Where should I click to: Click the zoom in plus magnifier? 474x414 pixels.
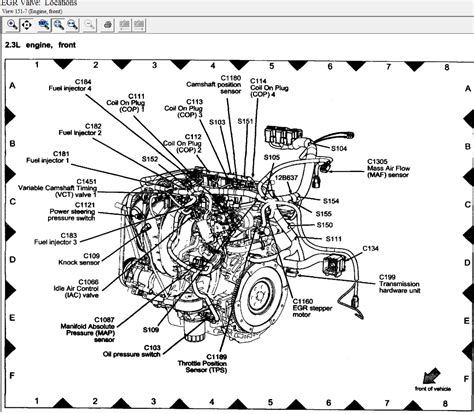click(58, 25)
